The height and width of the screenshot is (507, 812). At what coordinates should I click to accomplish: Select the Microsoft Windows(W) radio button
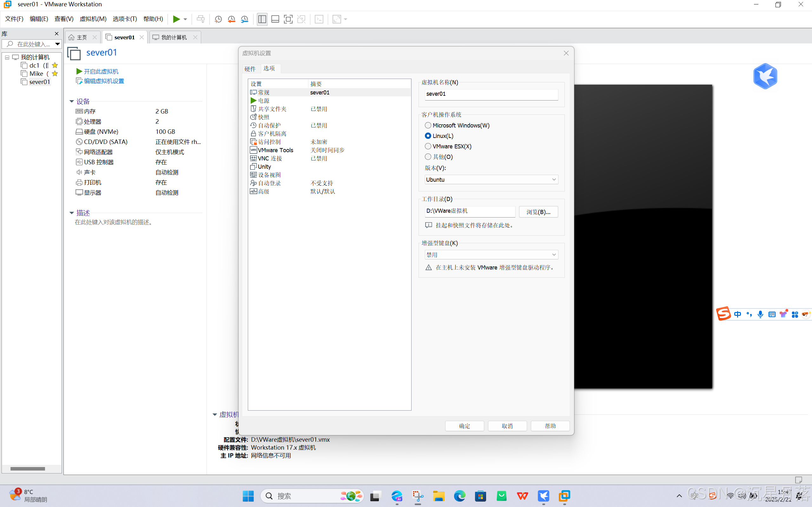pyautogui.click(x=428, y=126)
